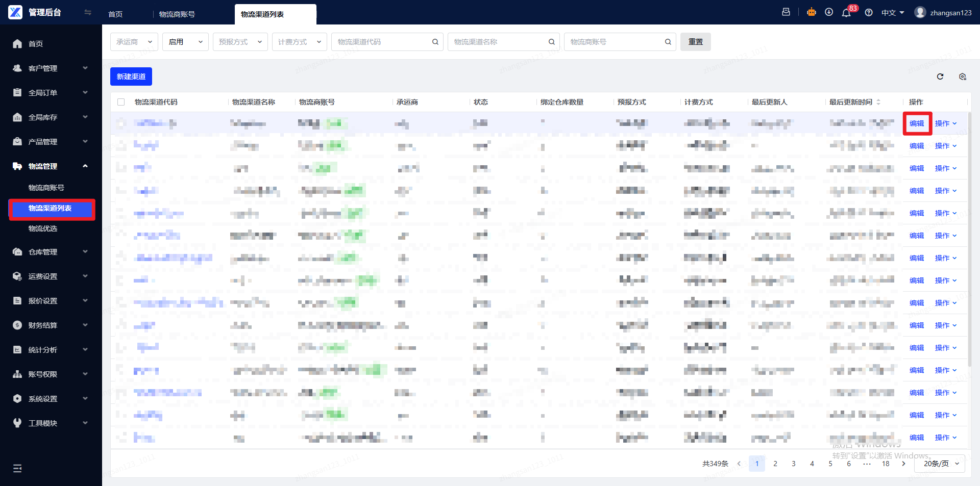This screenshot has width=980, height=486.
Task: Click the 财务结算 coin icon
Action: pos(17,325)
